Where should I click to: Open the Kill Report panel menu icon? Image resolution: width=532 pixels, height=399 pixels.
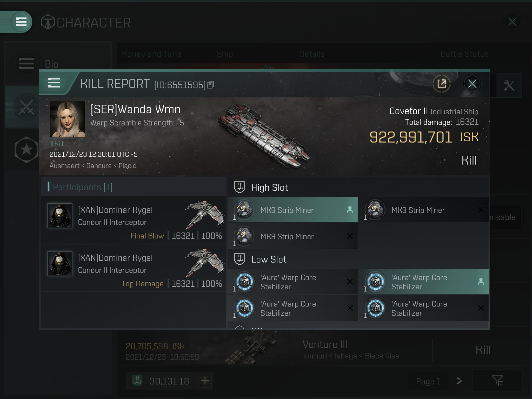(x=54, y=83)
